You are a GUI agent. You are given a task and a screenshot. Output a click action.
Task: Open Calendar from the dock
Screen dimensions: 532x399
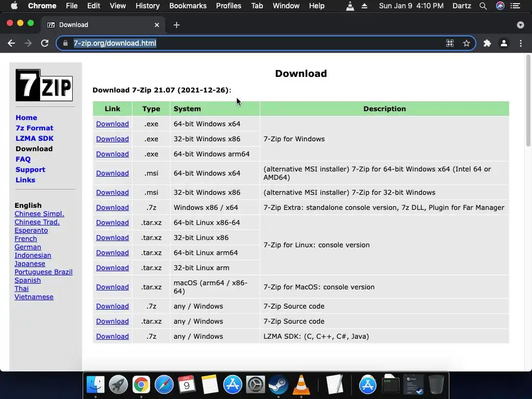pos(187,385)
